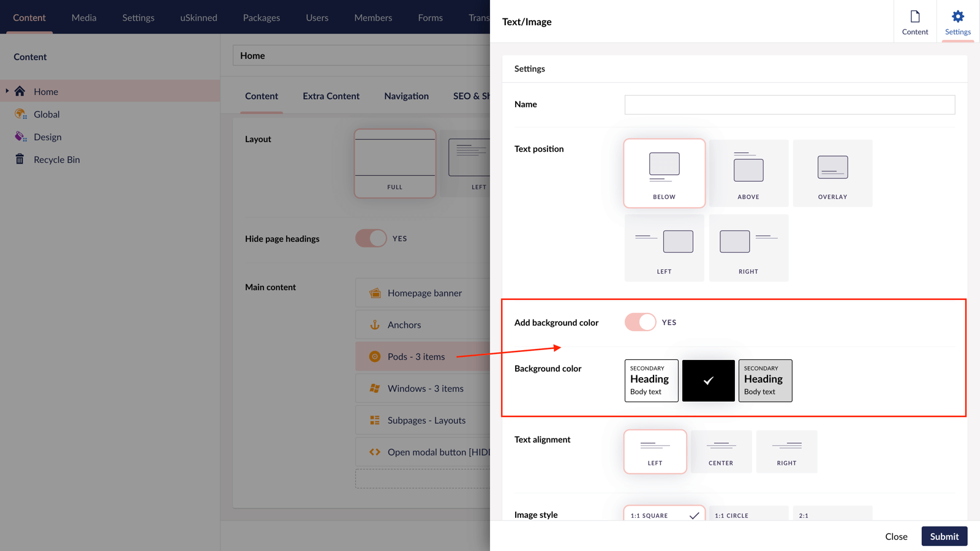Open the Forms section from top bar
Viewport: 980px width, 551px height.
(x=430, y=18)
